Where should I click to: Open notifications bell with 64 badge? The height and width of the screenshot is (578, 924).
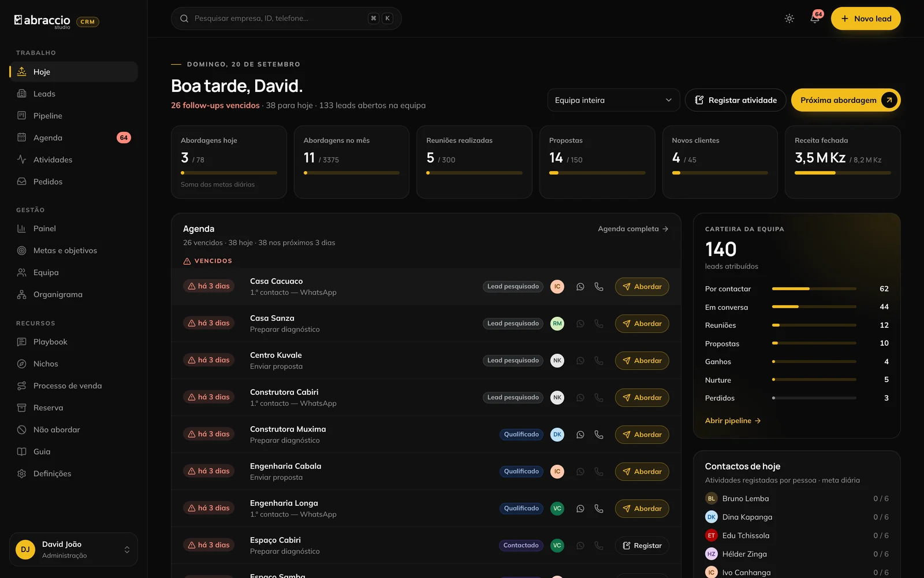(815, 18)
